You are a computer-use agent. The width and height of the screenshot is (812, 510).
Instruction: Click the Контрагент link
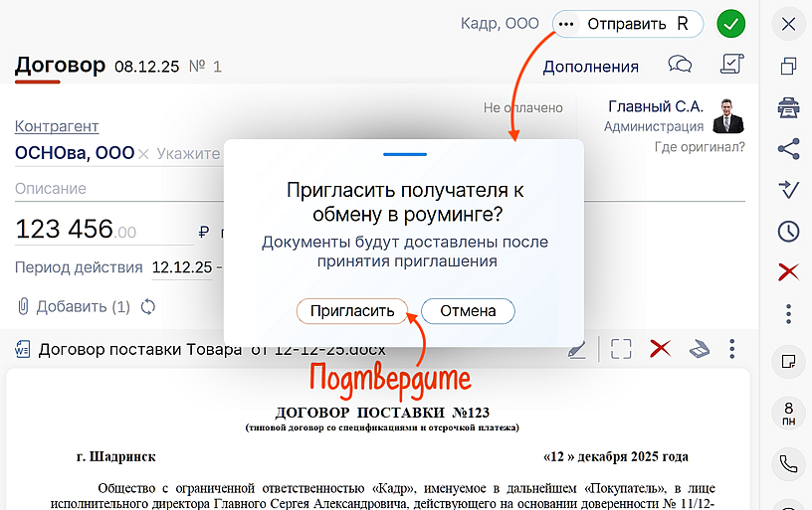(x=57, y=126)
